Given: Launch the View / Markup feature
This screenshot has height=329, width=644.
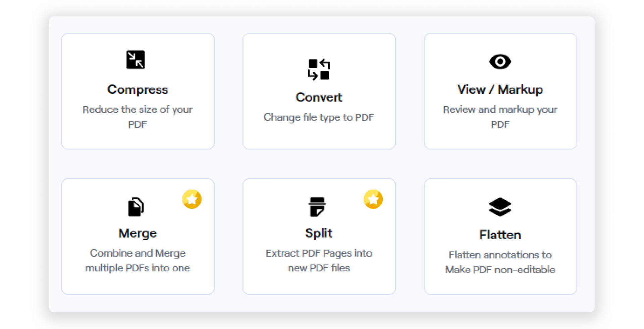Looking at the screenshot, I should point(500,91).
